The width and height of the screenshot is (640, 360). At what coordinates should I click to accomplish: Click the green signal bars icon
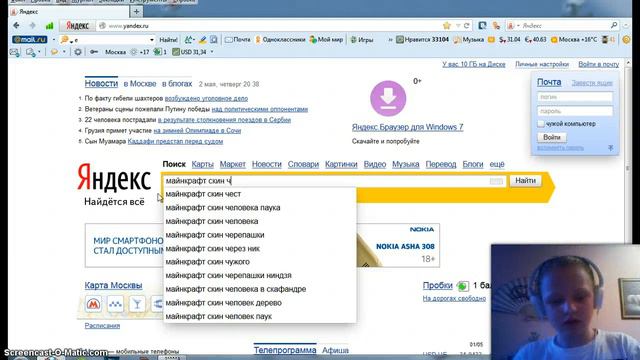pyautogui.click(x=49, y=26)
